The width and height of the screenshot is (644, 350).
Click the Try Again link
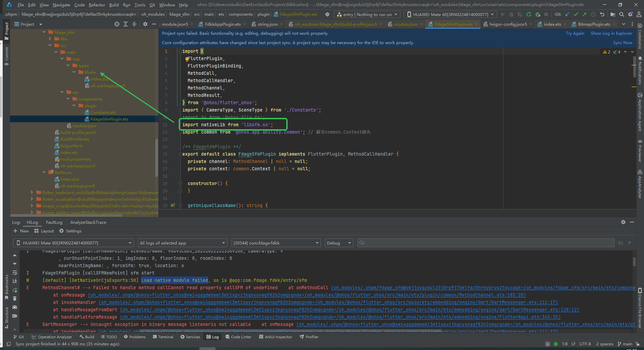click(x=575, y=33)
